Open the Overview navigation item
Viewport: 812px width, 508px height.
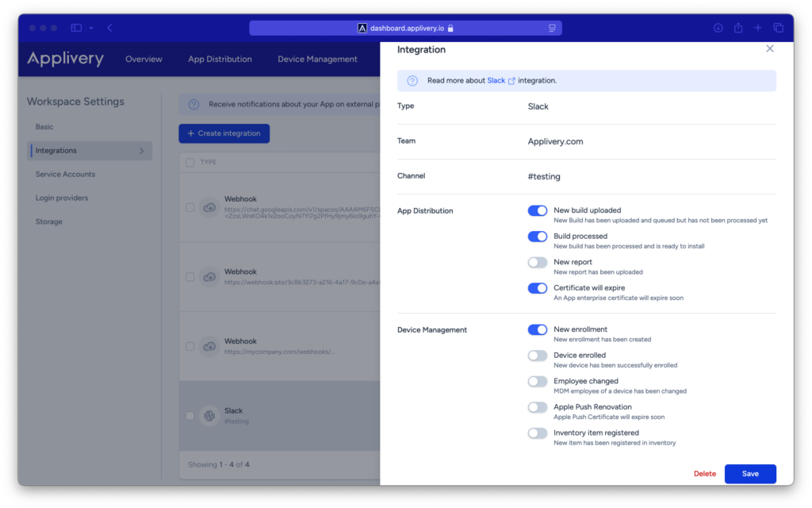[144, 59]
